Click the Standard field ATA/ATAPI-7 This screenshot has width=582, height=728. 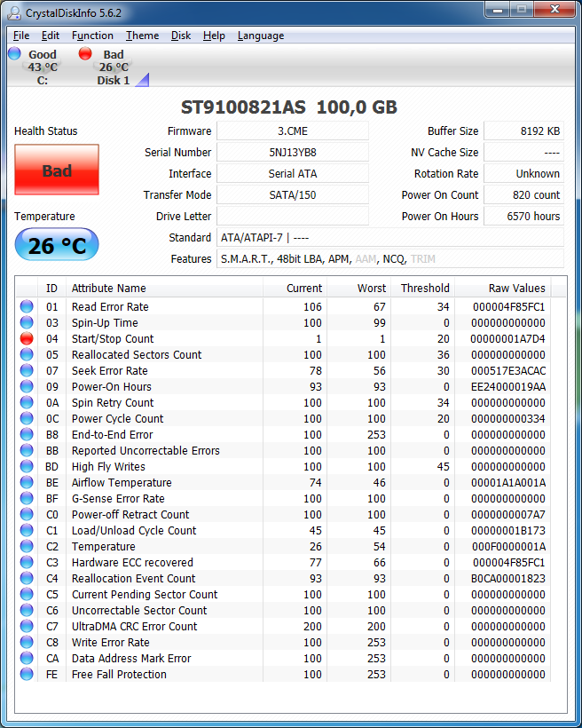(x=390, y=238)
